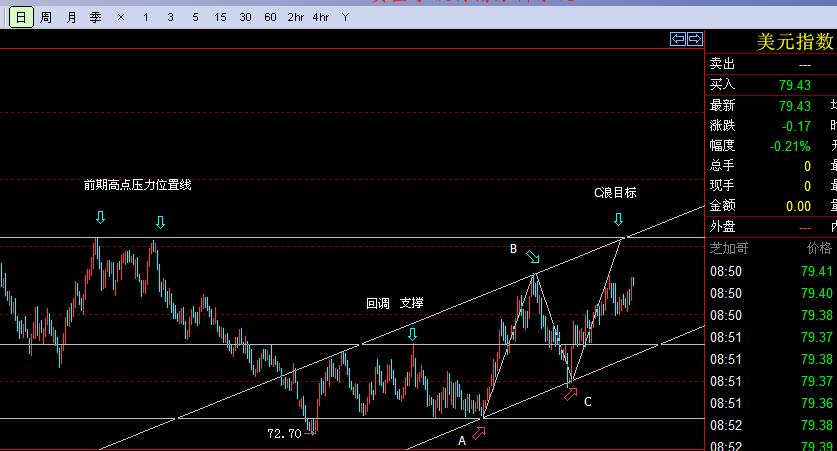Select the 60-minute chart period
The width and height of the screenshot is (837, 451).
(270, 18)
